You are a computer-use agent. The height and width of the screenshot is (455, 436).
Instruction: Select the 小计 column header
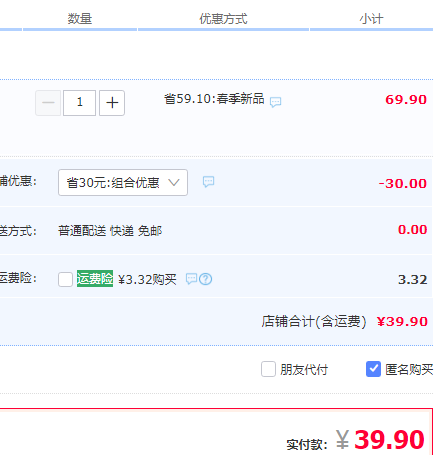pyautogui.click(x=371, y=19)
